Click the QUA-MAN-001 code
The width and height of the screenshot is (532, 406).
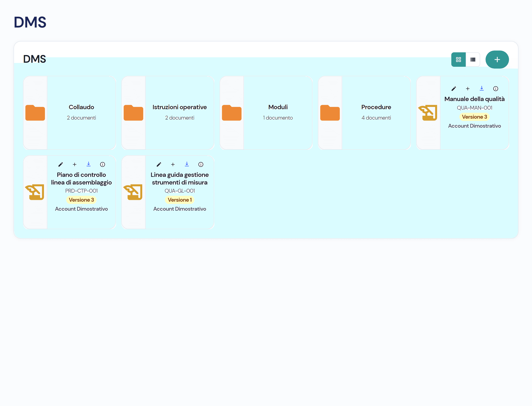(x=475, y=108)
